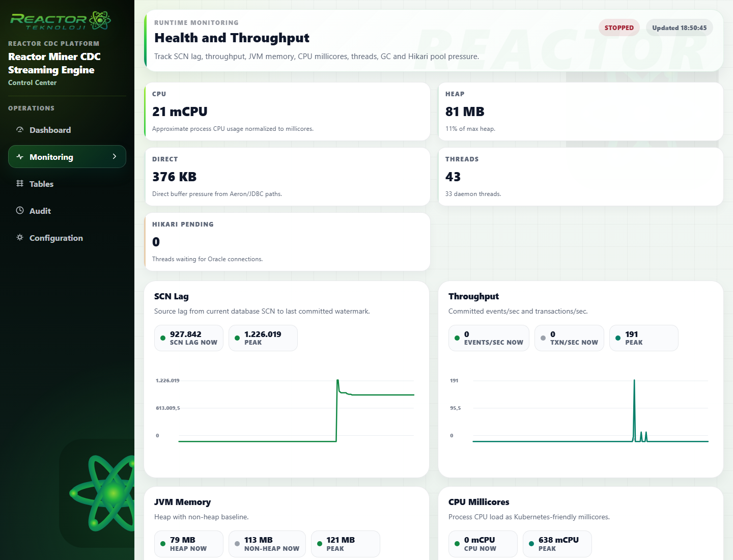Click the HEAP 81 MB card
Image resolution: width=733 pixels, height=560 pixels.
(x=581, y=111)
